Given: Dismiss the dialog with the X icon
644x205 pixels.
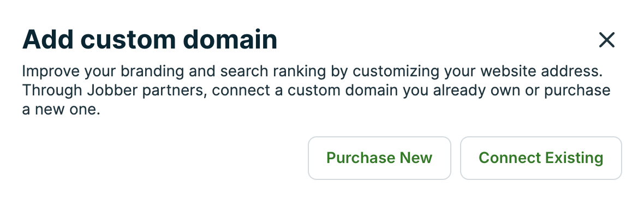Looking at the screenshot, I should point(607,40).
